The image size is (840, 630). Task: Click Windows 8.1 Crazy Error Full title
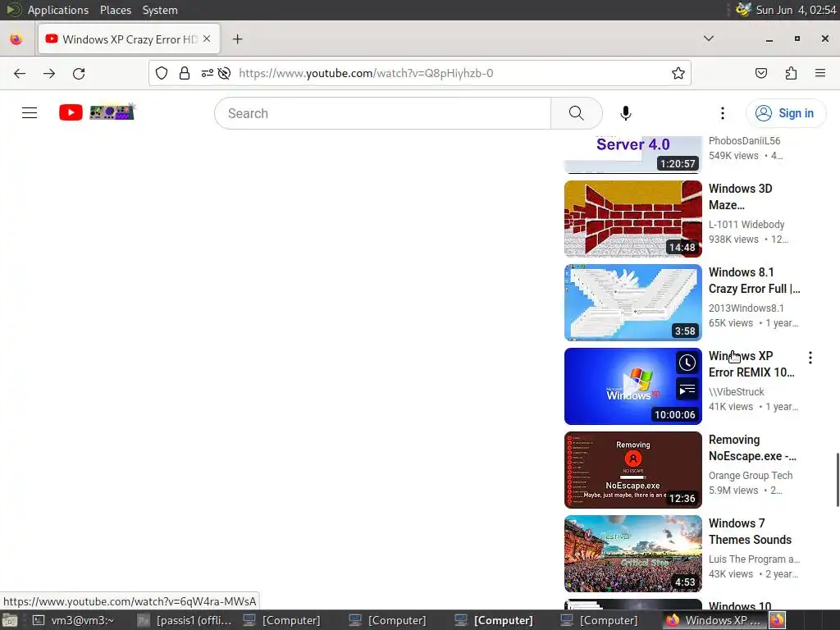tap(755, 281)
